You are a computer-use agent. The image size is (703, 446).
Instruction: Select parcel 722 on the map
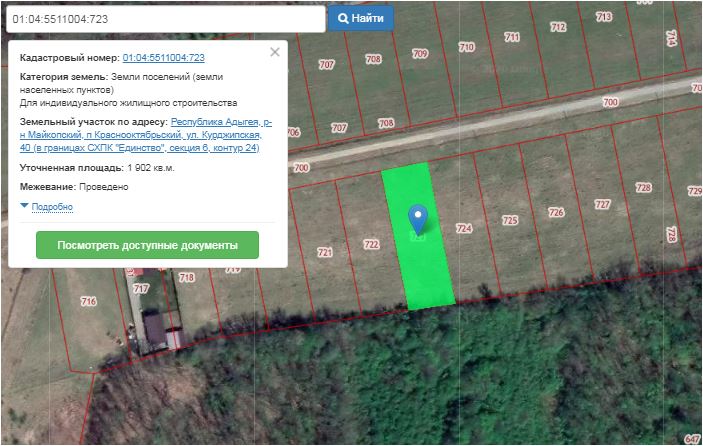(371, 244)
